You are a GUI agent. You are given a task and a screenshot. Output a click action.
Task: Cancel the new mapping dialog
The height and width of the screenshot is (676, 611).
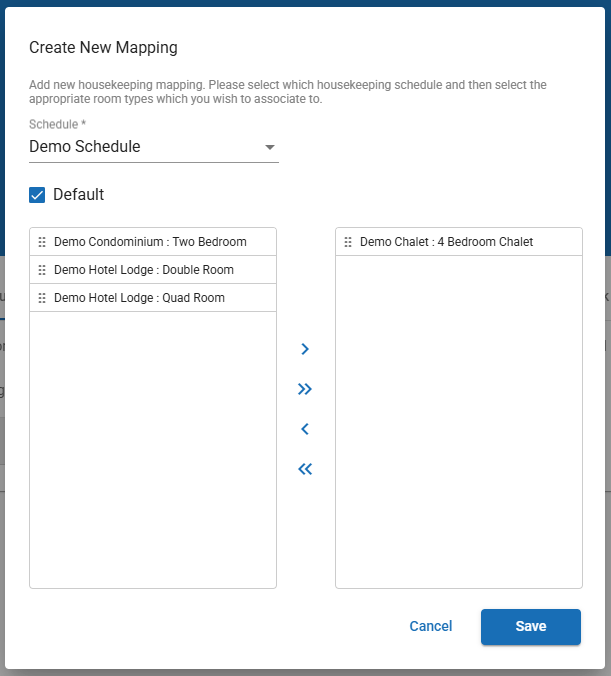coord(431,626)
